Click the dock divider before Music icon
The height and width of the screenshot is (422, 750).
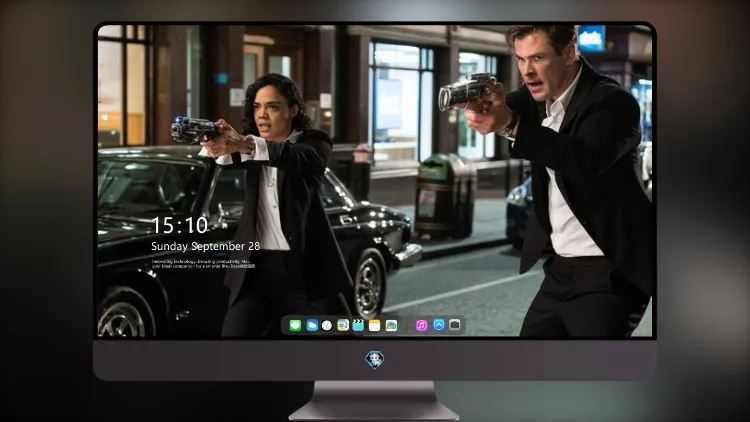(407, 326)
